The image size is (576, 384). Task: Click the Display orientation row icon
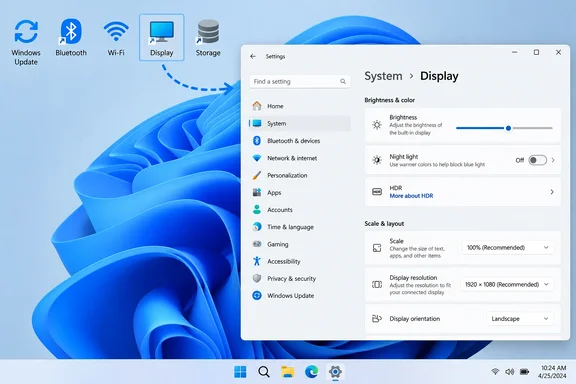(377, 319)
